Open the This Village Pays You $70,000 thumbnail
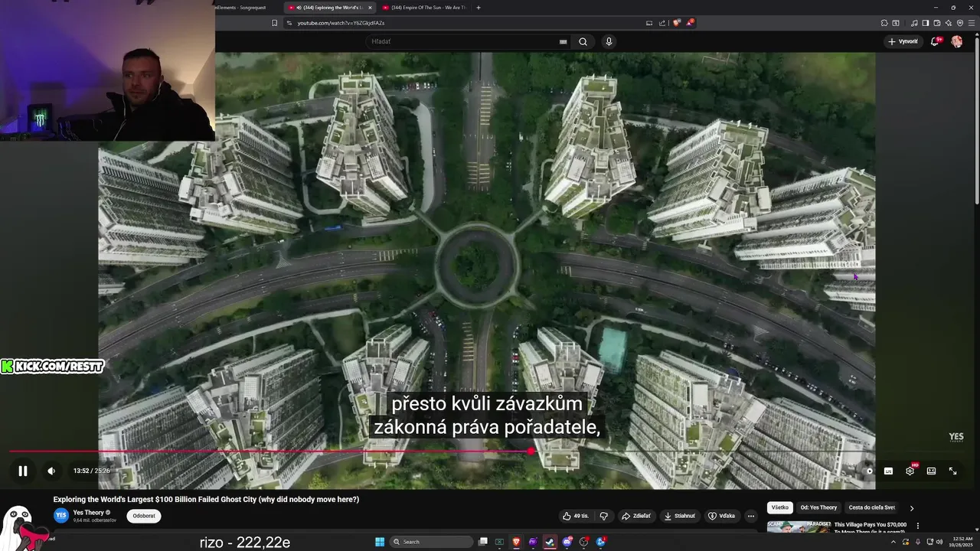 799,527
